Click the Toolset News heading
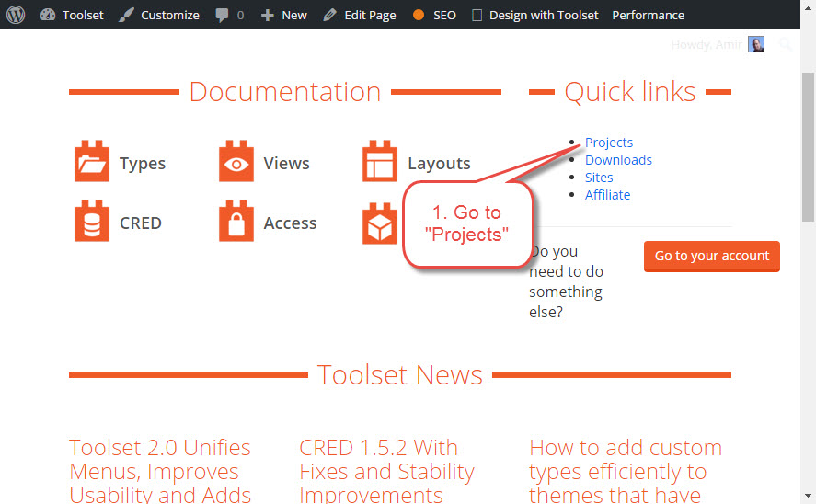 tap(399, 375)
